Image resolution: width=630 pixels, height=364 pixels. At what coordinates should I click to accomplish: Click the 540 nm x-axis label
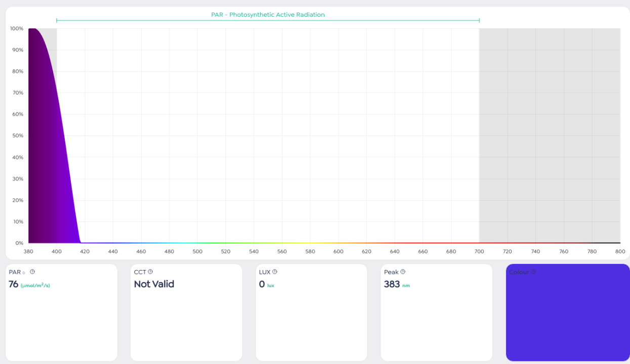click(254, 251)
